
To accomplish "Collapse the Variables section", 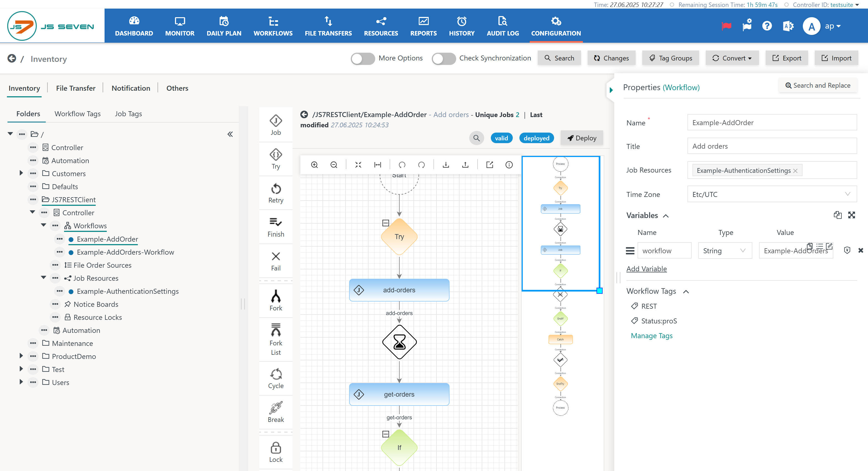I will click(x=666, y=216).
